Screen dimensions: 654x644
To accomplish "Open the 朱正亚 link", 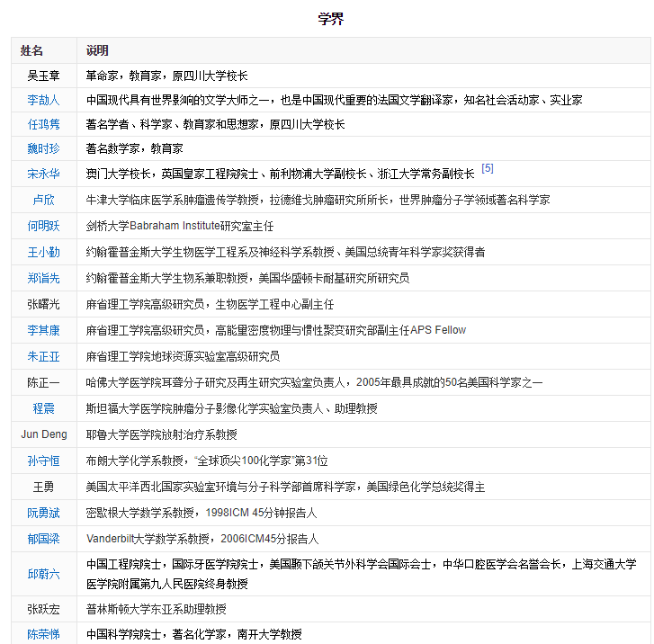I will click(x=43, y=356).
